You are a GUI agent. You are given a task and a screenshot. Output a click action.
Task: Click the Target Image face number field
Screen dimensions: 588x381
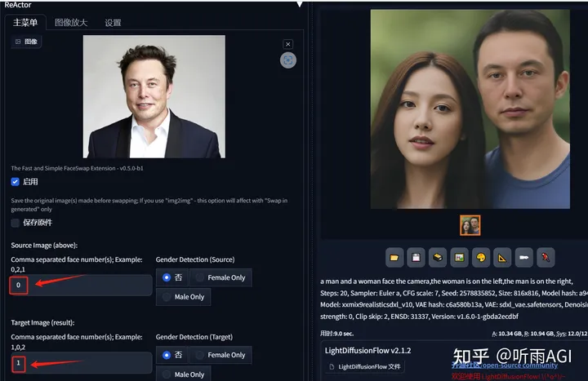point(82,362)
